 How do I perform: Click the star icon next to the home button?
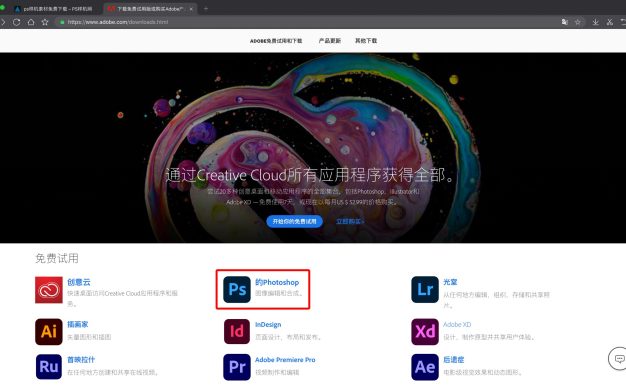pyautogui.click(x=45, y=22)
